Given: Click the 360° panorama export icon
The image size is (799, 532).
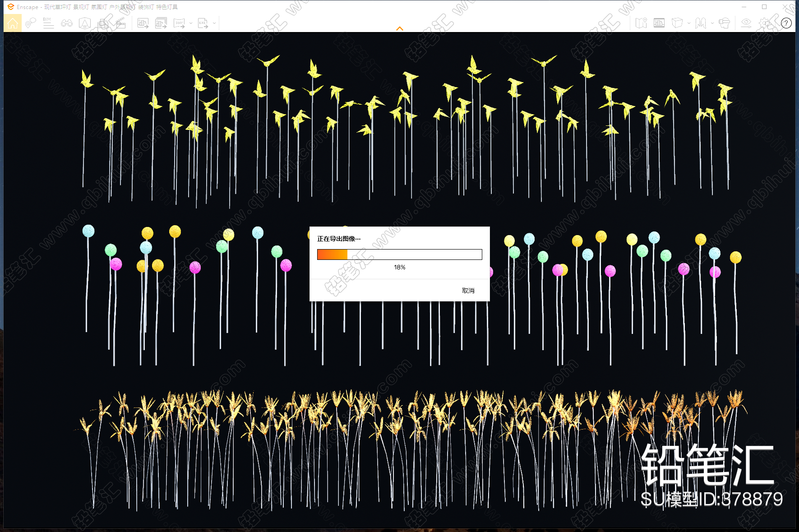Looking at the screenshot, I should click(x=180, y=23).
